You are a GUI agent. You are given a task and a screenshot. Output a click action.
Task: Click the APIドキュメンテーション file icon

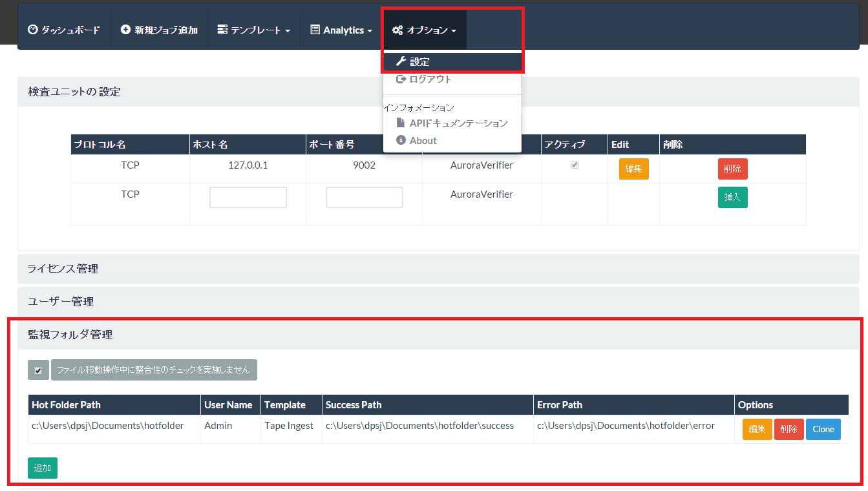point(401,123)
